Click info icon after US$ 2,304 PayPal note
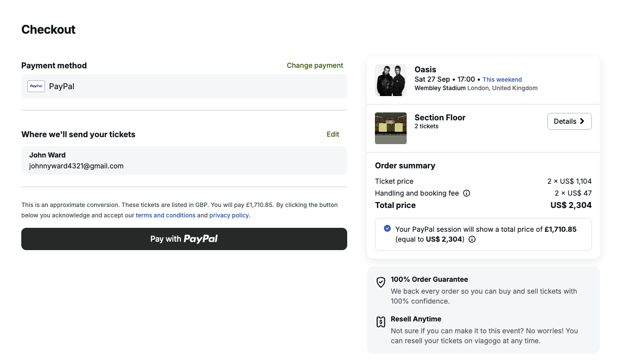 pos(472,239)
